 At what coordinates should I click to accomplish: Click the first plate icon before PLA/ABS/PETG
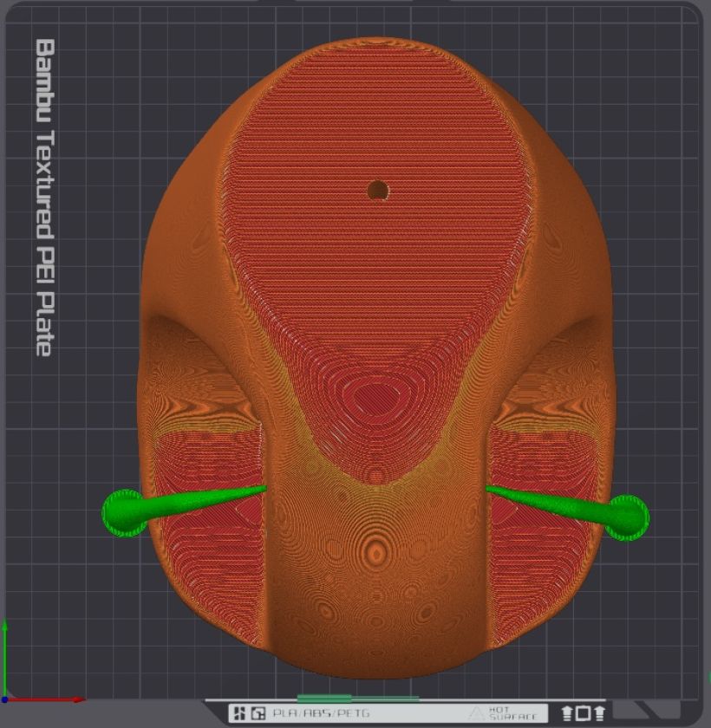(x=238, y=713)
